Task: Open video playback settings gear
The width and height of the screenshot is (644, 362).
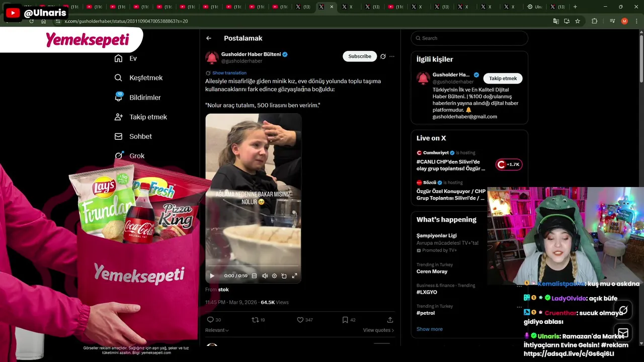Action: 274,276
